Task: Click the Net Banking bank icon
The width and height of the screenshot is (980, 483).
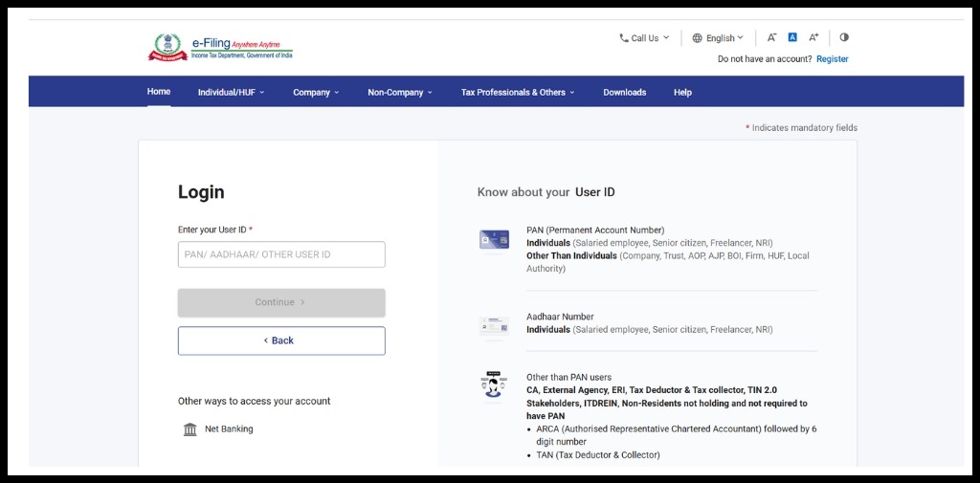Action: (190, 429)
